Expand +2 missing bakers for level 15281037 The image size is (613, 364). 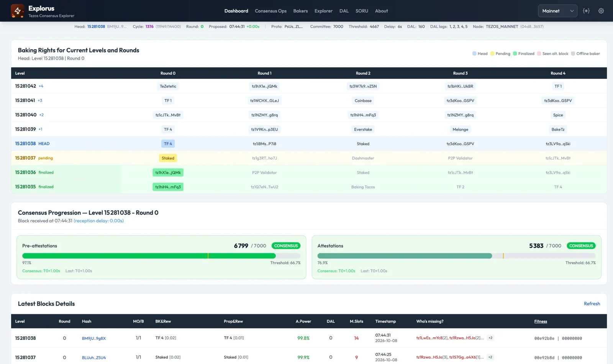tap(490, 357)
